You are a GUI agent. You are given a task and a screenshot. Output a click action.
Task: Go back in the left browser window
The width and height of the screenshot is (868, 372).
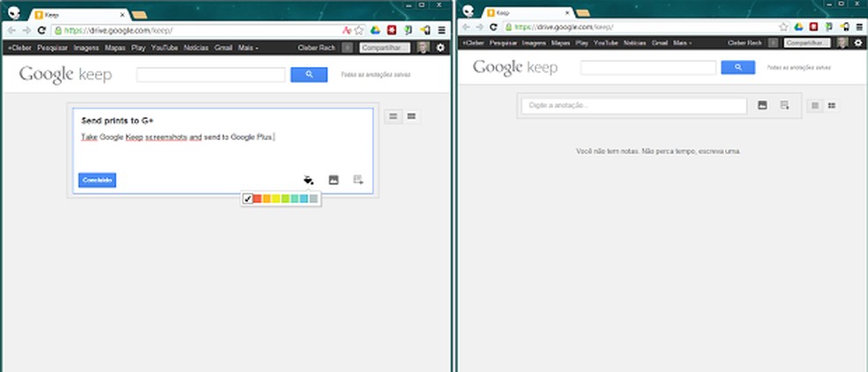[11, 31]
